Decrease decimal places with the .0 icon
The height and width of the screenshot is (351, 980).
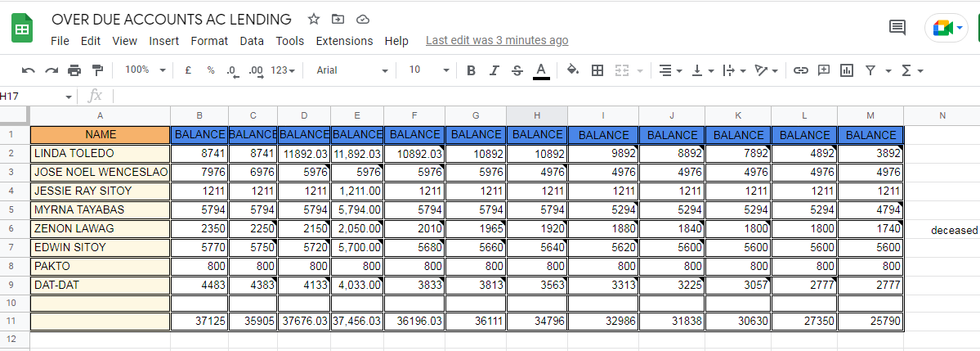pyautogui.click(x=232, y=70)
